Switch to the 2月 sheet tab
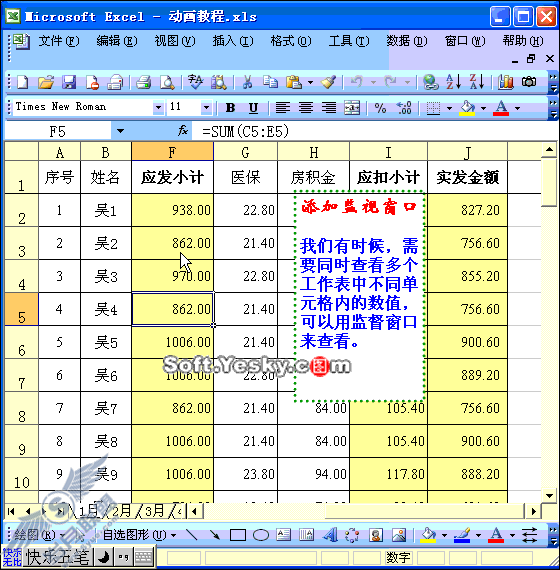 point(121,511)
